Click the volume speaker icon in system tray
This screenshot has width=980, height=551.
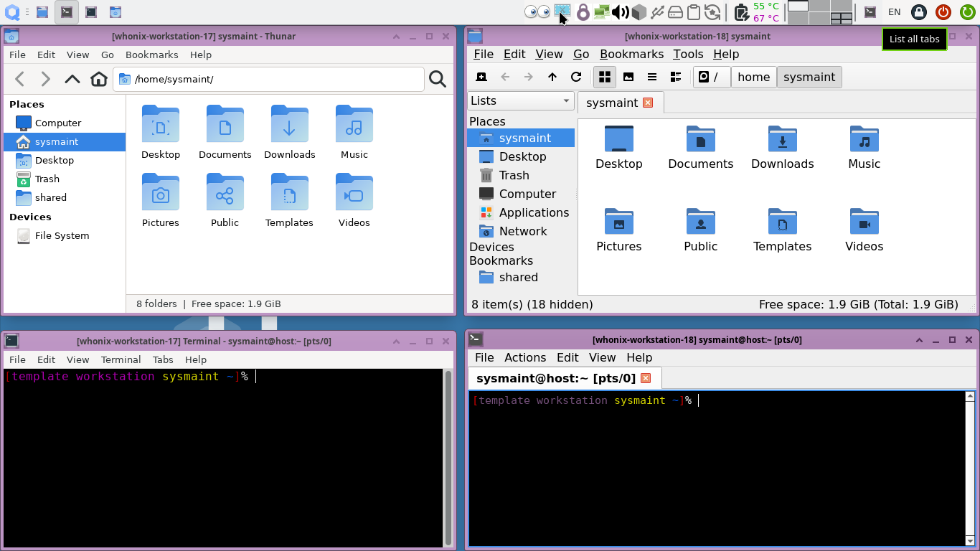pyautogui.click(x=620, y=11)
